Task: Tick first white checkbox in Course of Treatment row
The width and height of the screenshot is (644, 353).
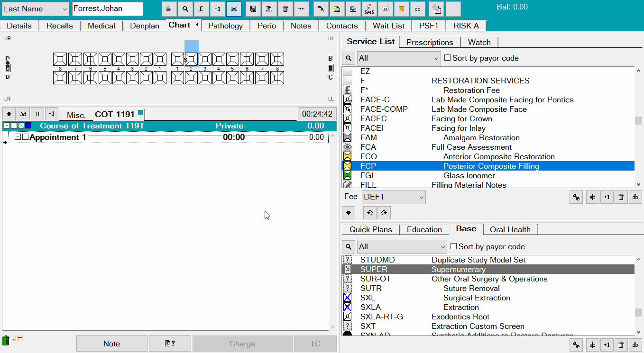Action: pyautogui.click(x=14, y=126)
